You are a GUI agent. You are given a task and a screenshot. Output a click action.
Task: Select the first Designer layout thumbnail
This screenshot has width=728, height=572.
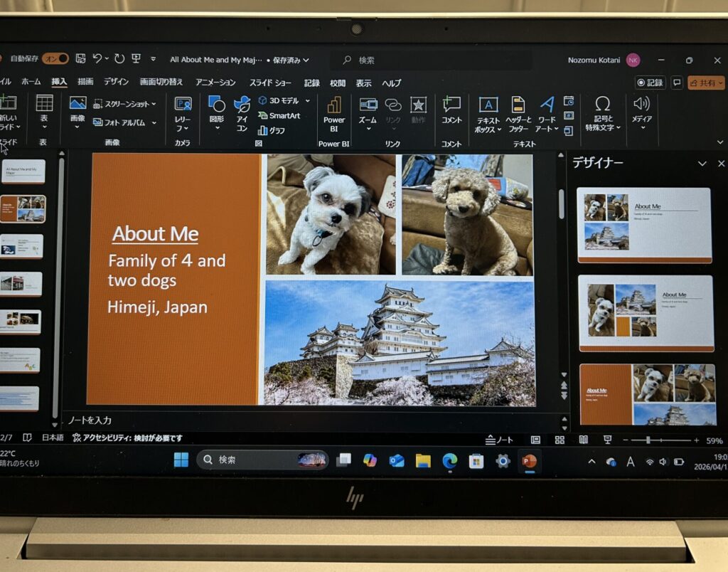(x=644, y=224)
